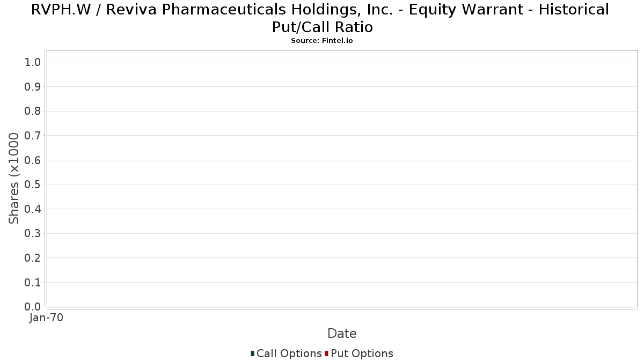Image resolution: width=644 pixels, height=362 pixels.
Task: Toggle the Call Options legend label
Action: point(289,353)
